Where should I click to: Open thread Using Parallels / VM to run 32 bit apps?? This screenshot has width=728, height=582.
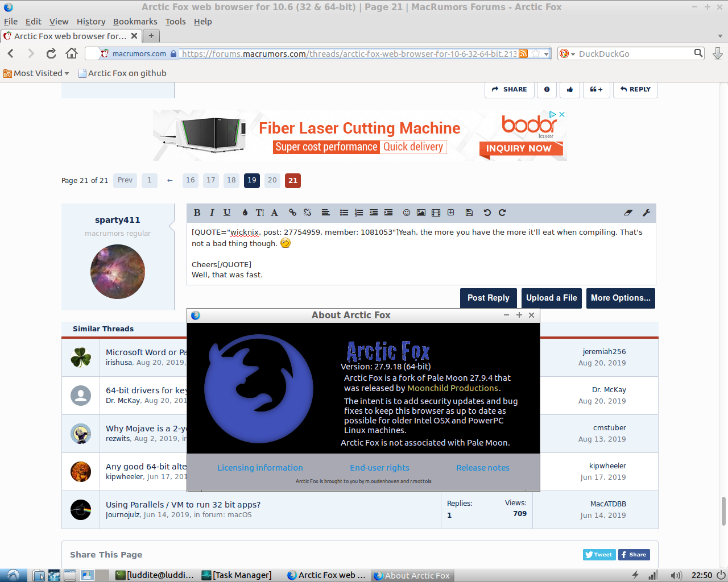183,505
